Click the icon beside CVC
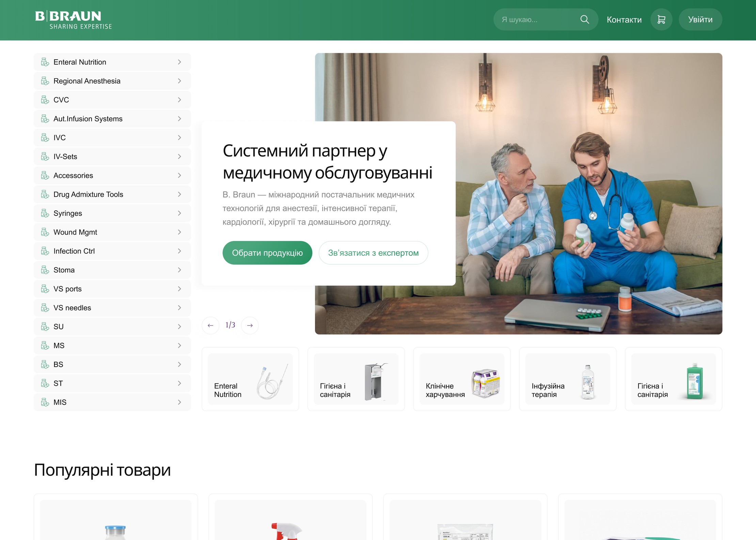756x540 pixels. (45, 100)
